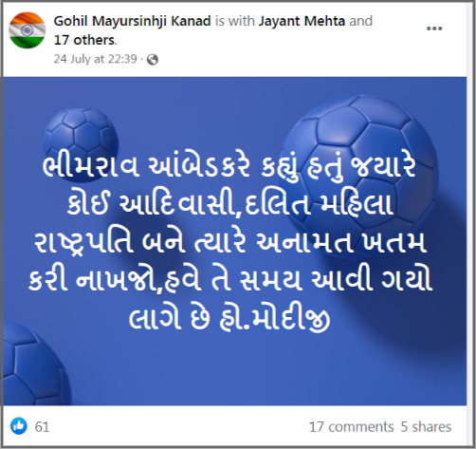
Task: View the 5 shares list
Action: point(426,427)
